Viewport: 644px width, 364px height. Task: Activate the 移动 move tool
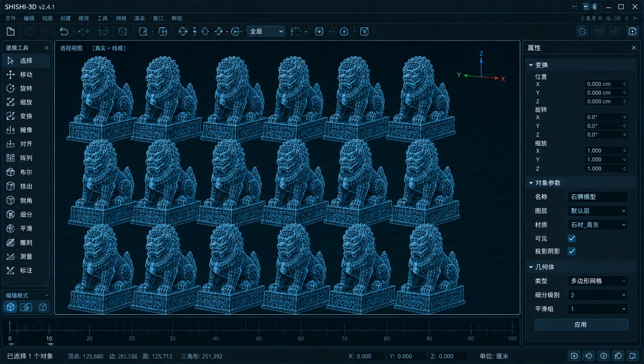click(26, 74)
